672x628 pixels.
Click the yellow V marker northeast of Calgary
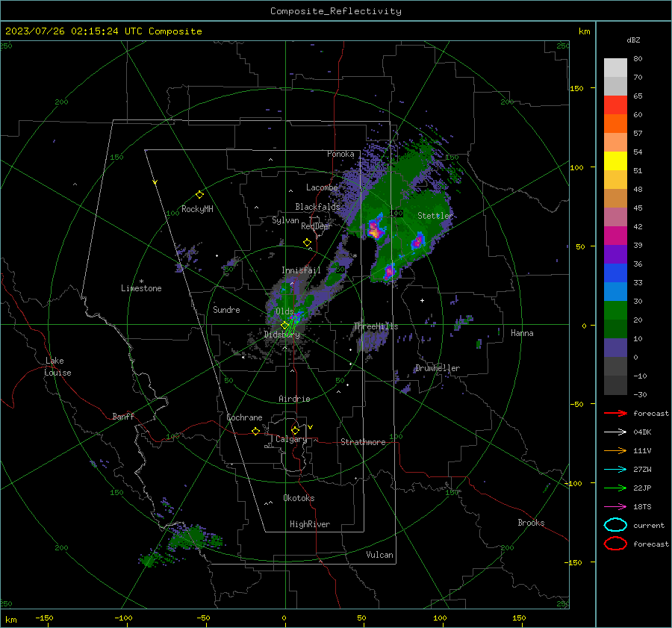click(x=311, y=427)
